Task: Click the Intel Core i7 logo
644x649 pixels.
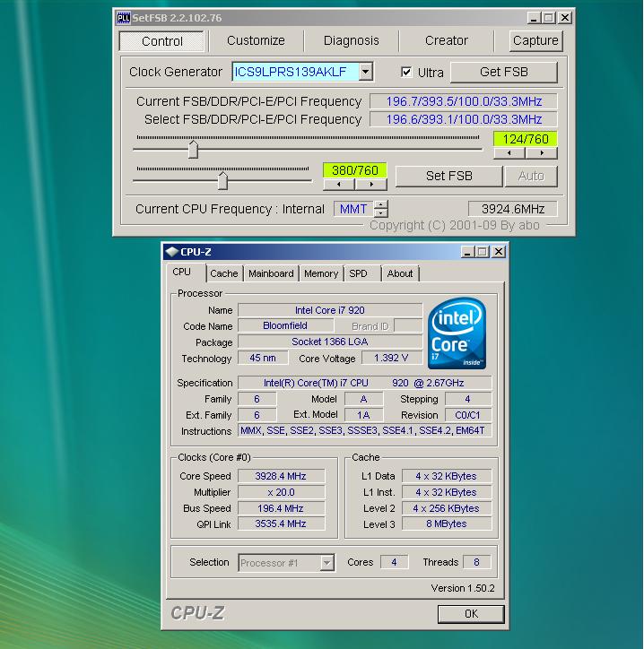Action: (x=457, y=333)
